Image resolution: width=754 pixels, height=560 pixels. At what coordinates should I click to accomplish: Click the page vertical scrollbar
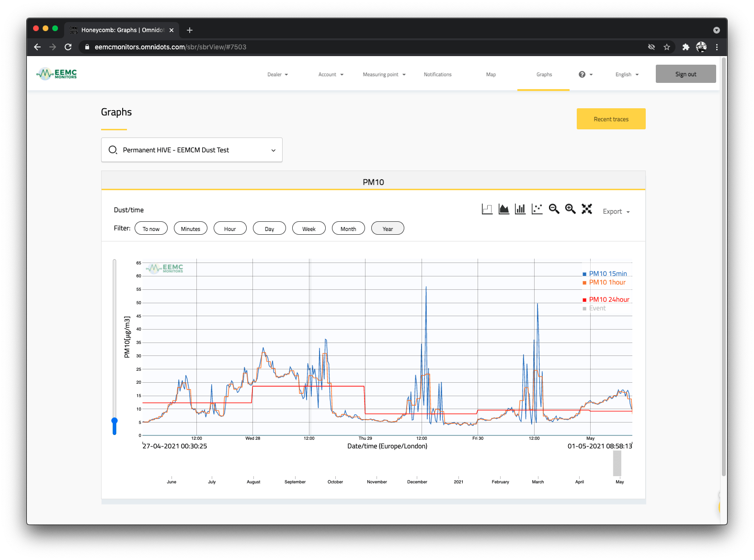tap(723, 266)
